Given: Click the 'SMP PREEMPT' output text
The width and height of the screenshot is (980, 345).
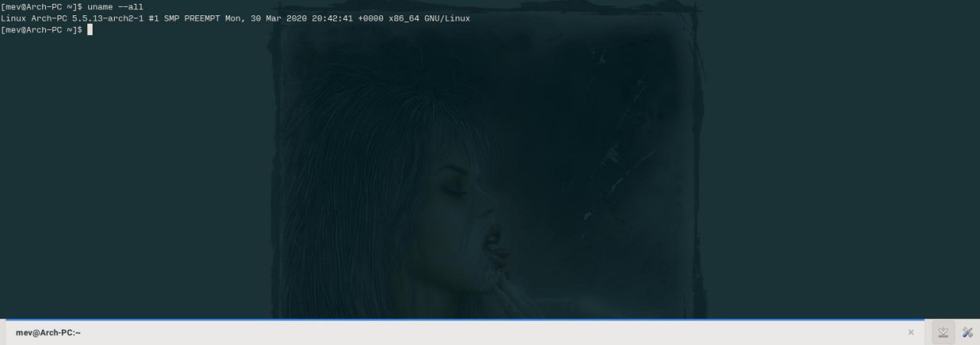Looking at the screenshot, I should point(192,18).
